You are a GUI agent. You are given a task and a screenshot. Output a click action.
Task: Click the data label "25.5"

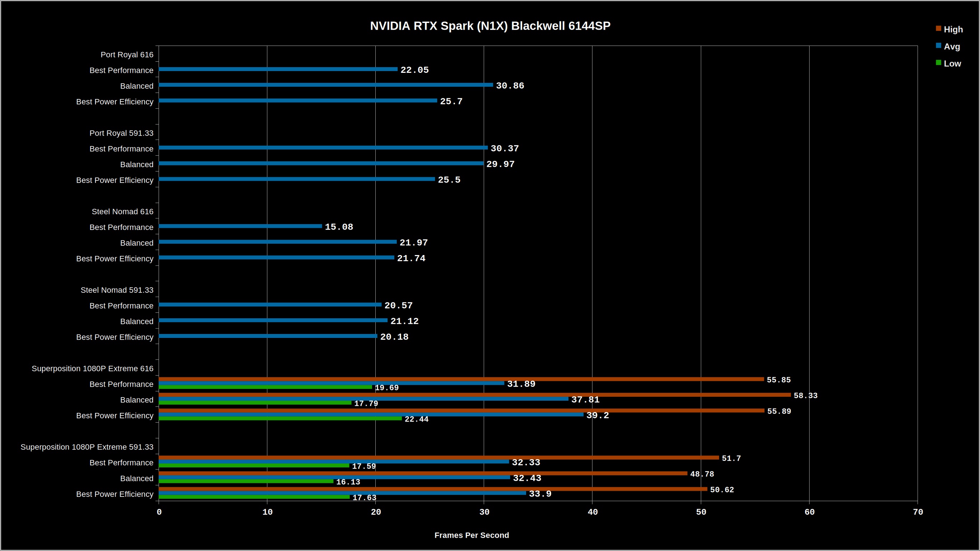tap(449, 180)
